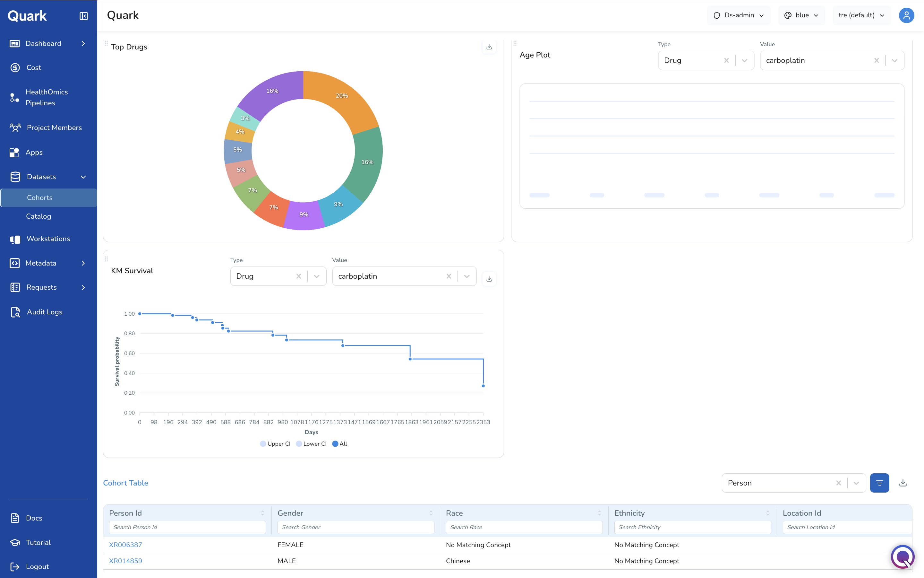Screen dimensions: 924x578
Task: Open Age Plot Type dropdown arrow
Action: [x=745, y=60]
